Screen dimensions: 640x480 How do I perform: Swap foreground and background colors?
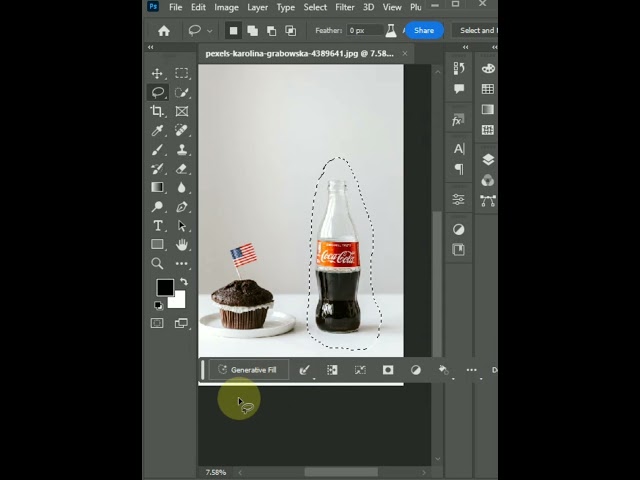pos(184,282)
